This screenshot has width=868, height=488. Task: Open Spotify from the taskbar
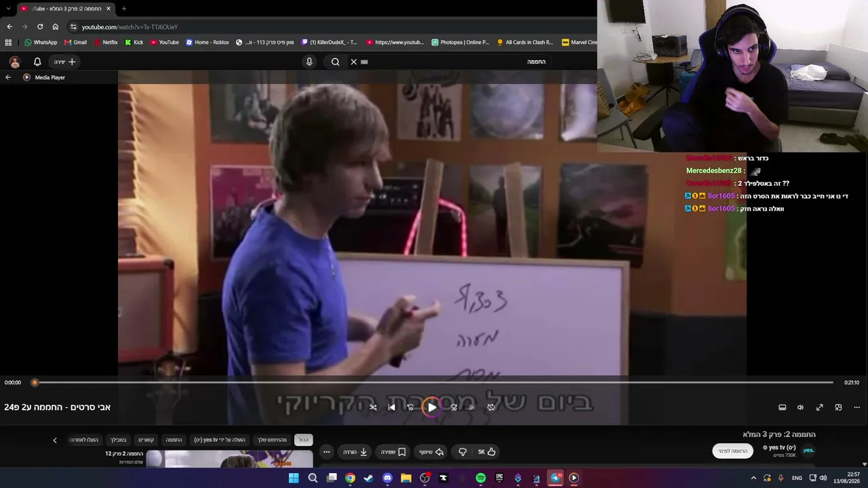[x=481, y=478]
